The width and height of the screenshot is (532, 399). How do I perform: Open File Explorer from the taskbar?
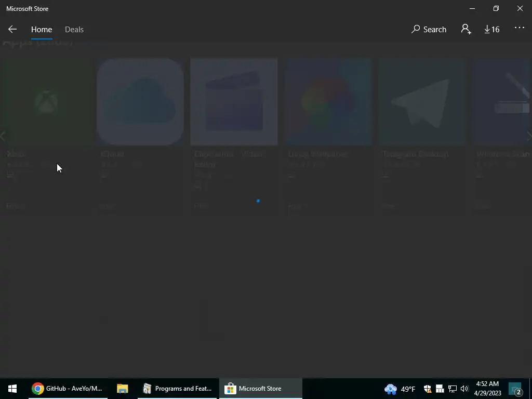click(123, 389)
